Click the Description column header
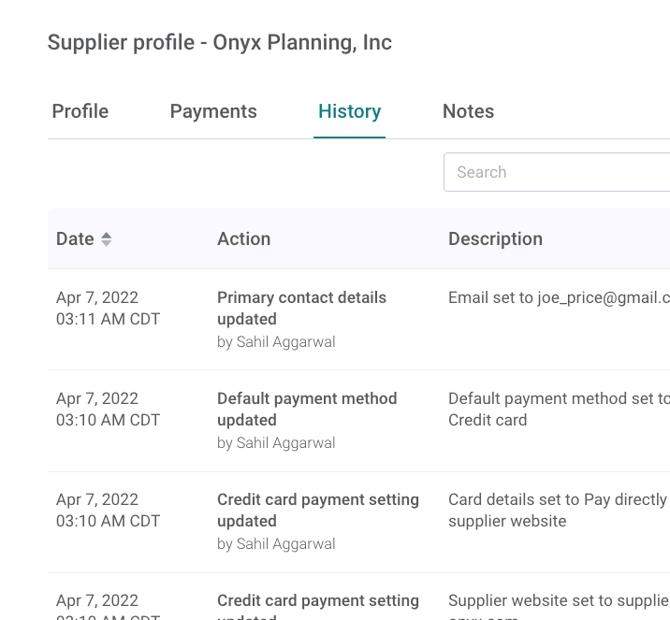 495,239
